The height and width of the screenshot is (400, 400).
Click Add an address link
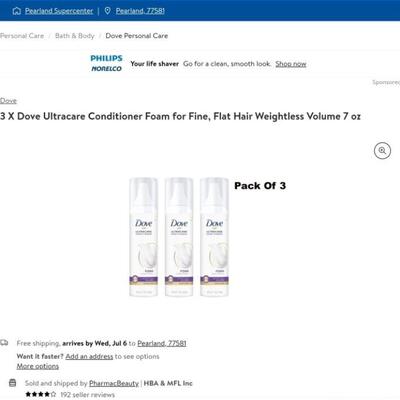click(89, 356)
